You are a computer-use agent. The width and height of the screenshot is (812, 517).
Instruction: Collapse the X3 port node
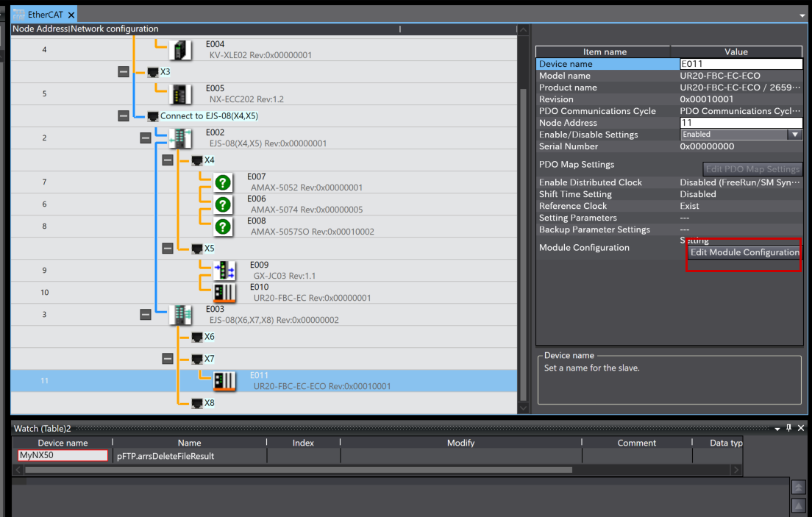[124, 72]
